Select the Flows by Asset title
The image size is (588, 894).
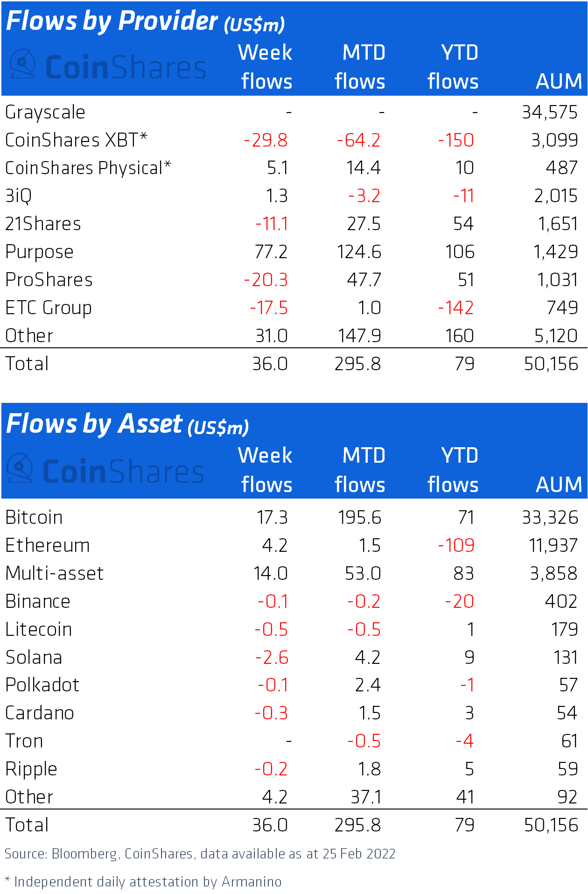(x=127, y=424)
